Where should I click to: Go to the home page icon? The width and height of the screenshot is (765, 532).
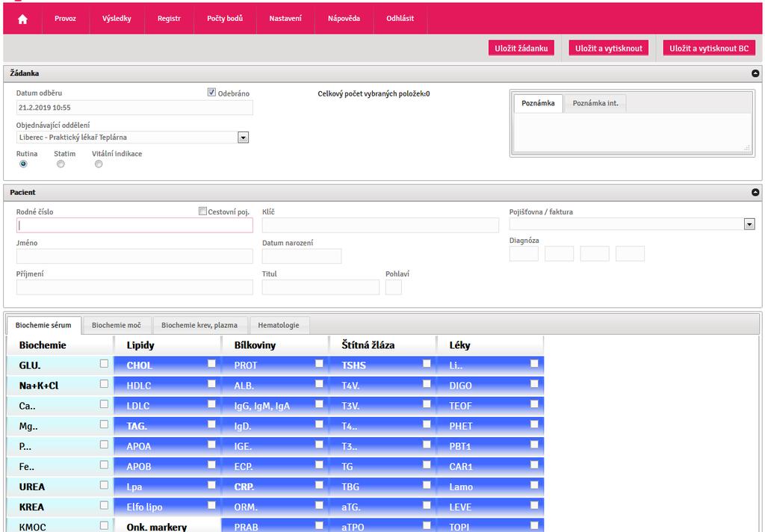pos(22,19)
